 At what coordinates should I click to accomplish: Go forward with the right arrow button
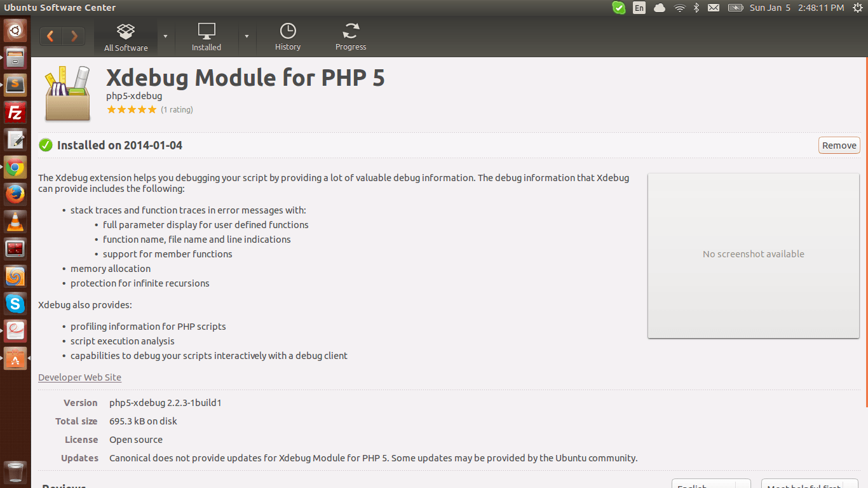tap(74, 36)
